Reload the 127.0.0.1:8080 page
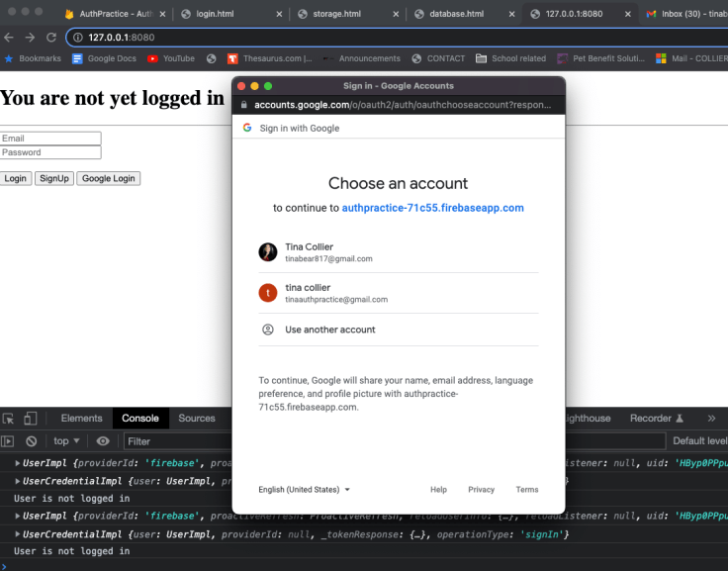The height and width of the screenshot is (571, 728). pyautogui.click(x=51, y=38)
